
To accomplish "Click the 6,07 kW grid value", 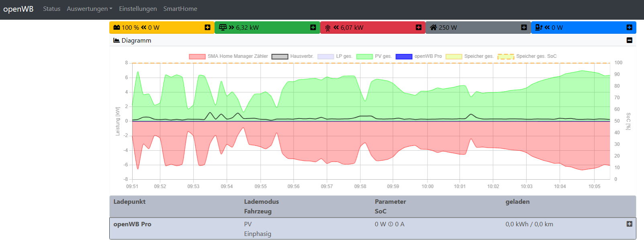I will point(352,27).
